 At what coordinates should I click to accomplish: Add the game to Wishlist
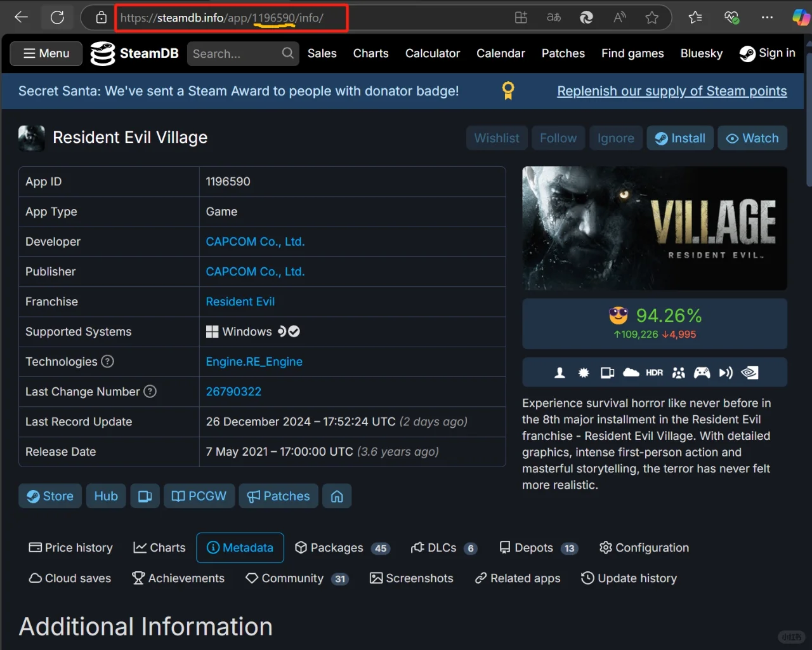tap(497, 138)
